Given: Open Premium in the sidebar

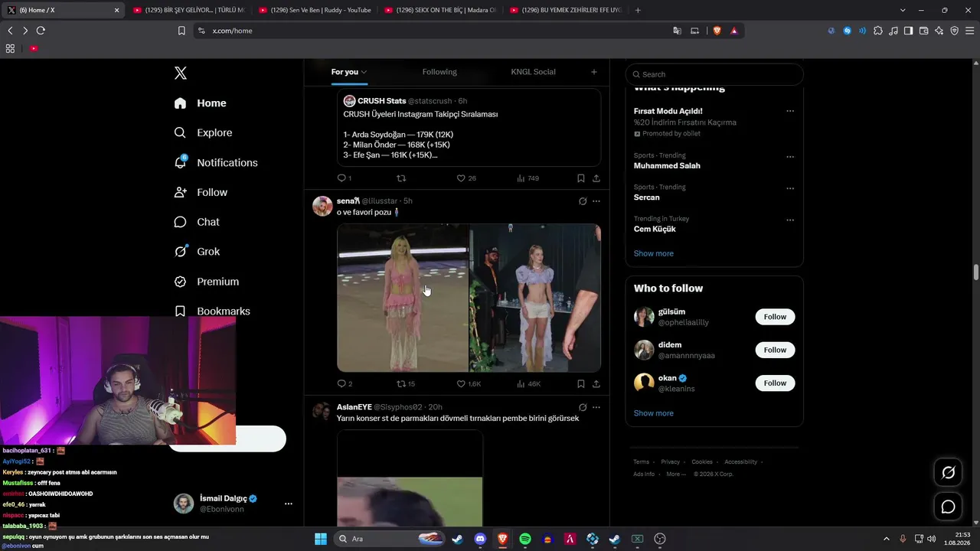Looking at the screenshot, I should tap(207, 282).
